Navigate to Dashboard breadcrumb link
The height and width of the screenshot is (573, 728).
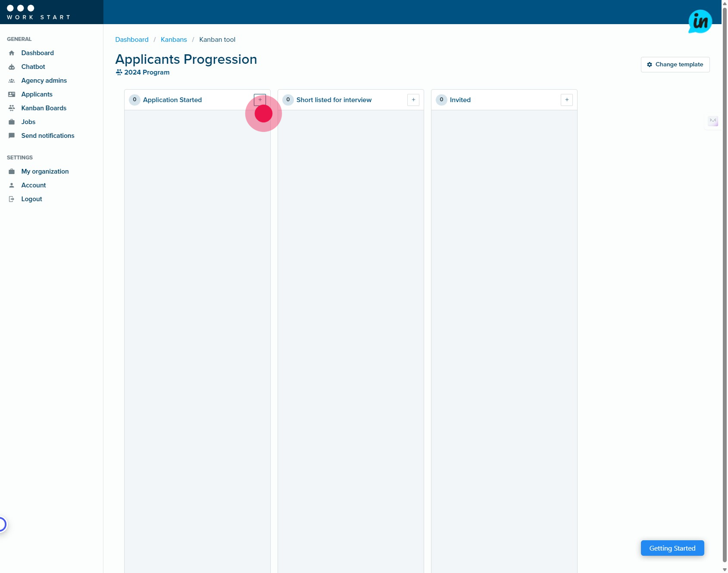[x=132, y=40]
